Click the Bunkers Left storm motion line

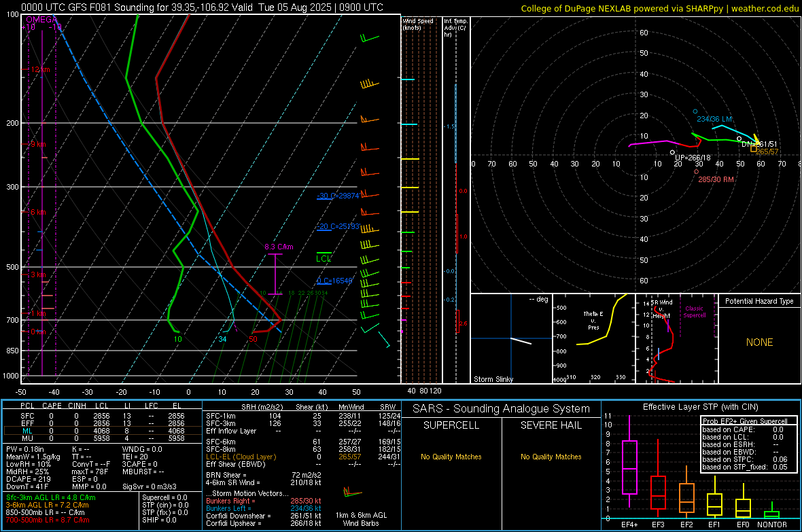pyautogui.click(x=263, y=508)
